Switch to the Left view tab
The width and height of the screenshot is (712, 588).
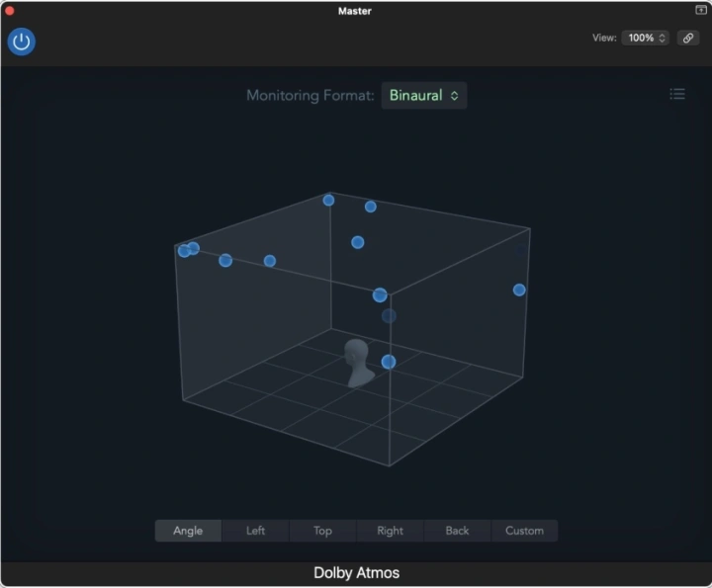[x=255, y=531]
